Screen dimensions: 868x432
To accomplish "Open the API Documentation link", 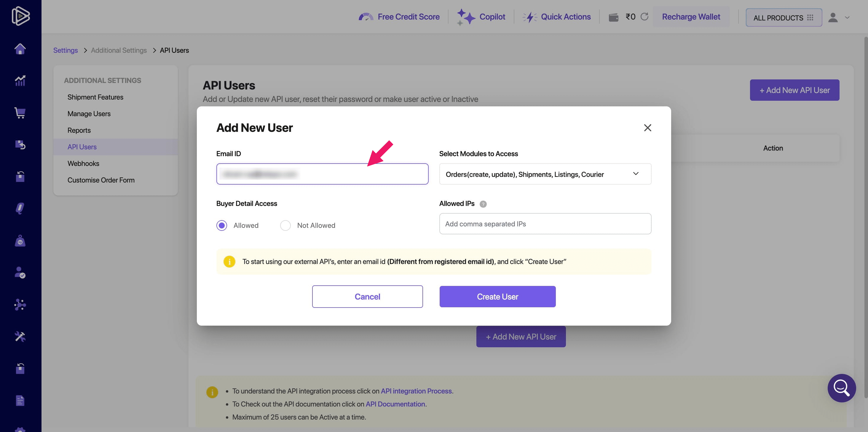I will [395, 404].
